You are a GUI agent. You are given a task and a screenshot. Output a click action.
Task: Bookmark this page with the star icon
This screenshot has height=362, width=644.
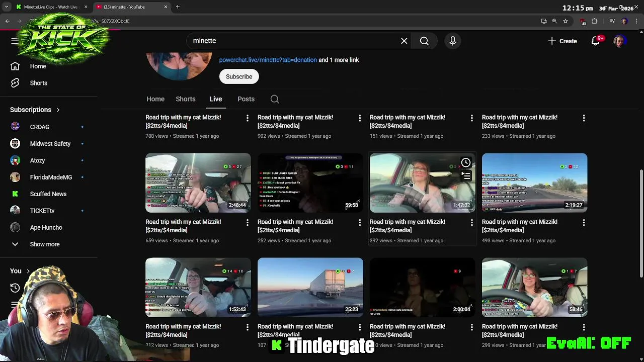click(566, 21)
